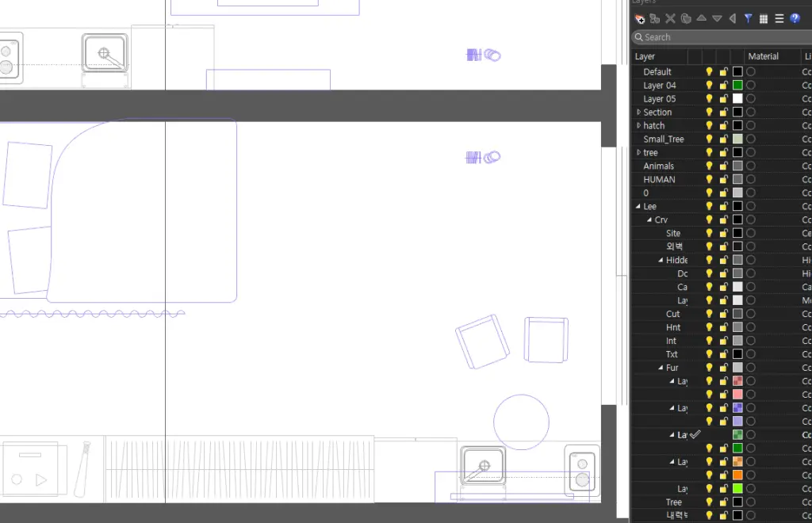This screenshot has width=812, height=523.
Task: Click the material circle for Txt layer
Action: point(751,354)
